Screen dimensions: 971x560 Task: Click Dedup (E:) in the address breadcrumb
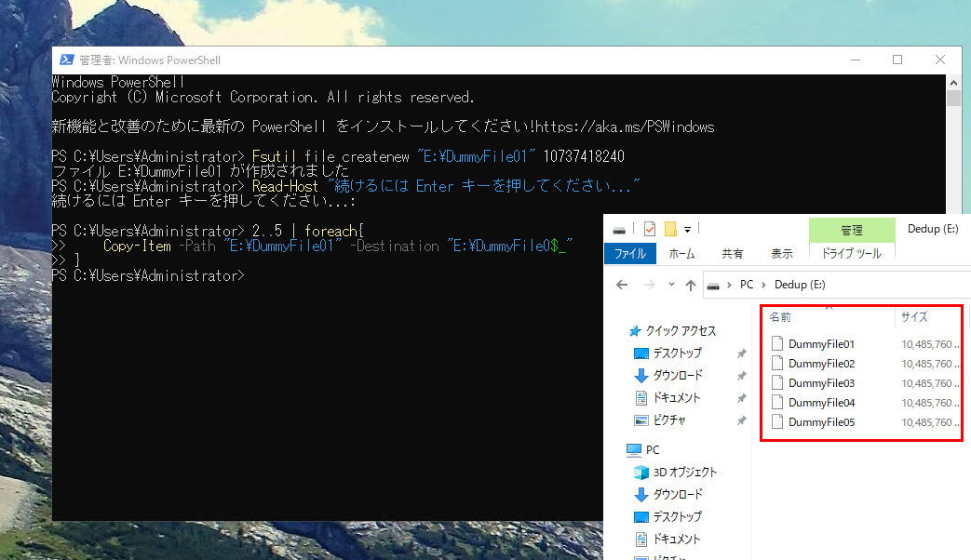[800, 285]
